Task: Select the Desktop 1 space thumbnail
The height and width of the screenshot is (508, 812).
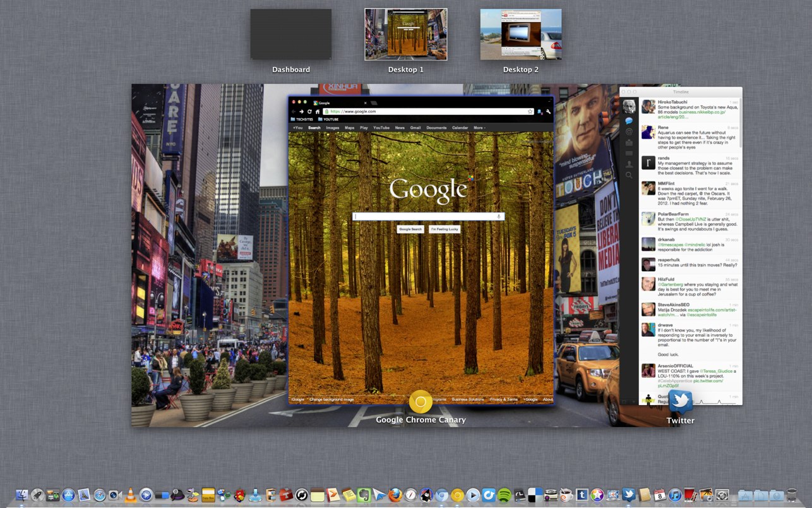Action: [x=406, y=34]
